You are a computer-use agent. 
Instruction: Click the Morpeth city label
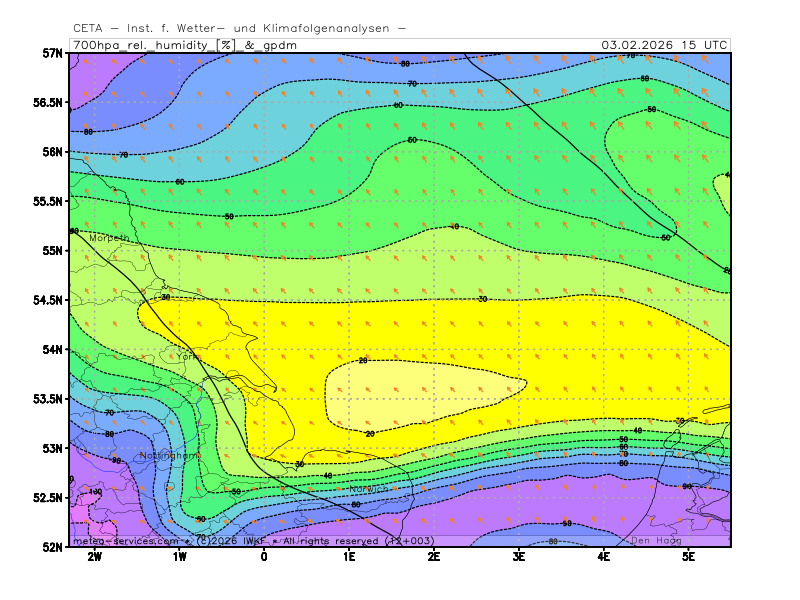[x=109, y=238]
